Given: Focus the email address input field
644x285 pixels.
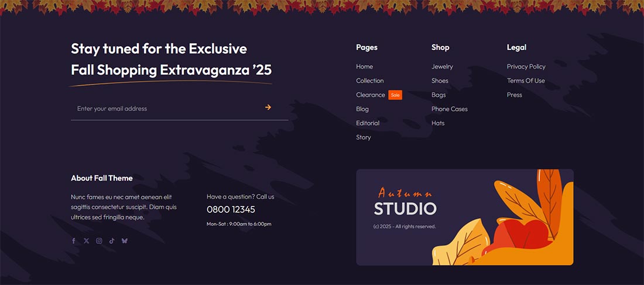Looking at the screenshot, I should point(180,108).
